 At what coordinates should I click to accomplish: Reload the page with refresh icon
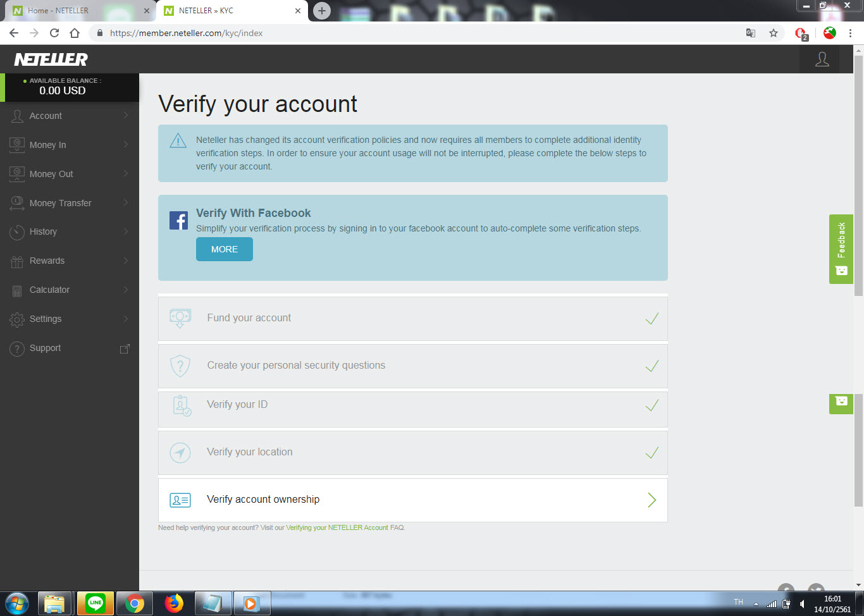coord(54,33)
